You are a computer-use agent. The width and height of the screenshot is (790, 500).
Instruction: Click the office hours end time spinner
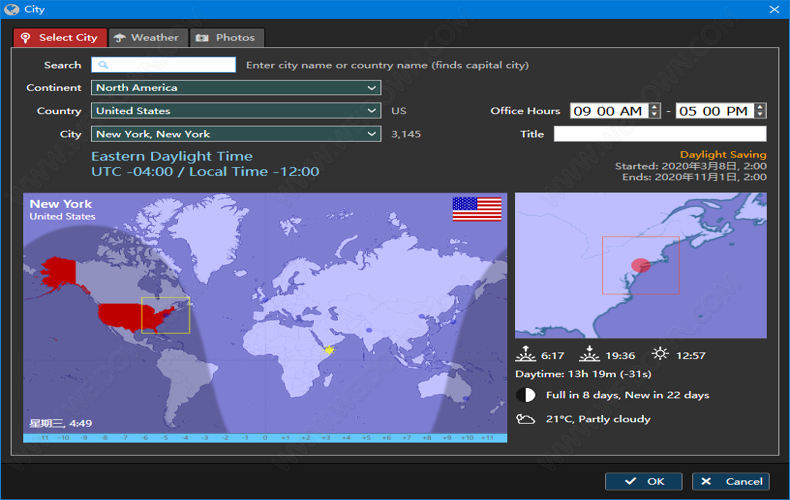click(x=761, y=111)
